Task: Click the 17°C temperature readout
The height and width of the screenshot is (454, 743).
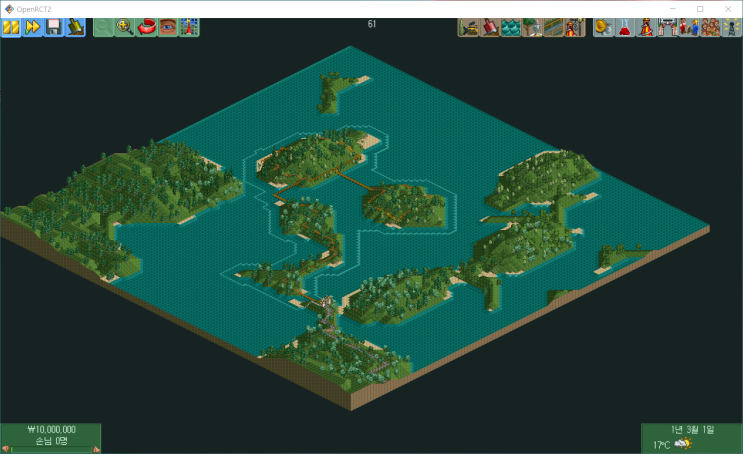Action: pyautogui.click(x=661, y=445)
